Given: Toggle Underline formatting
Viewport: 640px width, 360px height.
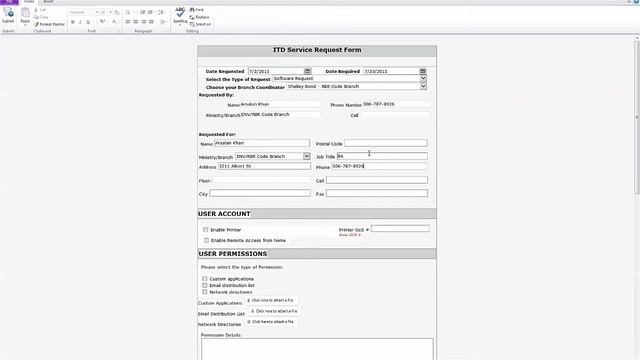Looking at the screenshot, I should click(88, 22).
